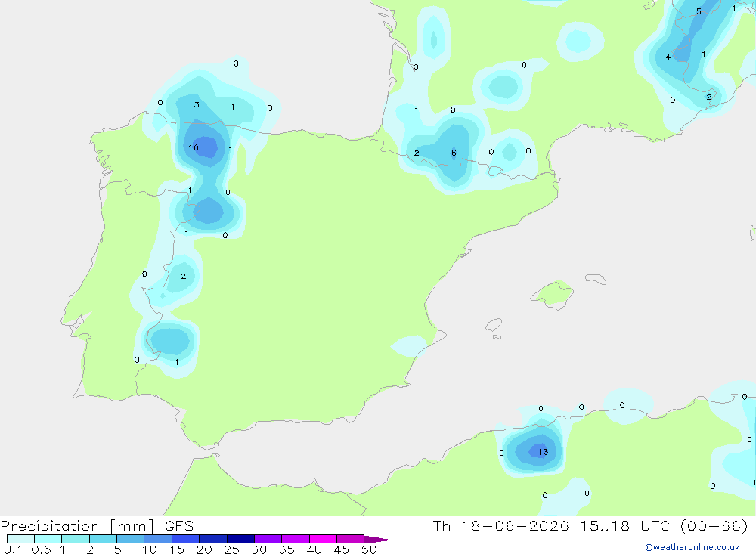The height and width of the screenshot is (554, 756).
Task: Choose the 10–15 mm legend swatch
Action: pyautogui.click(x=158, y=539)
